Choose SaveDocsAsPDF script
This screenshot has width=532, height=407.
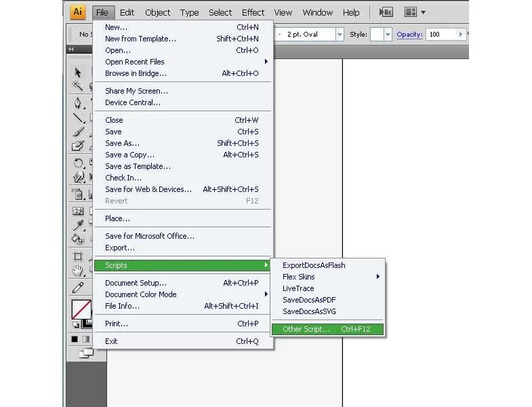pos(328,300)
